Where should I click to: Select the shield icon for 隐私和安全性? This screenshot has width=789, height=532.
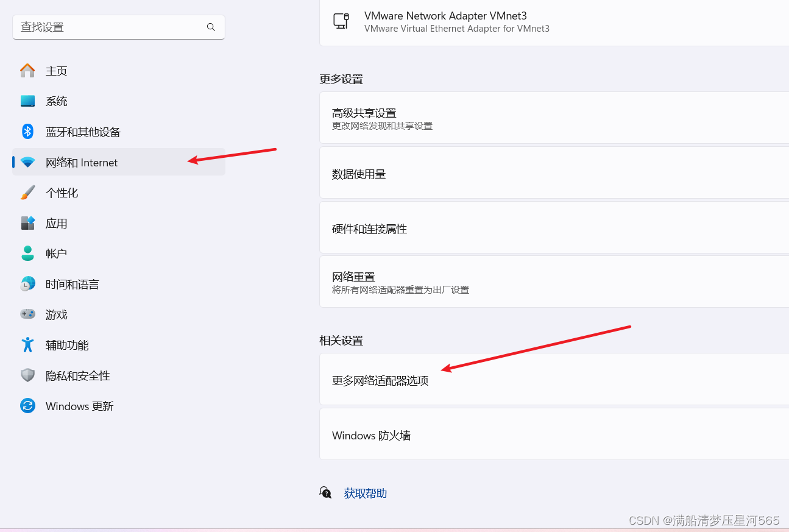pos(27,375)
